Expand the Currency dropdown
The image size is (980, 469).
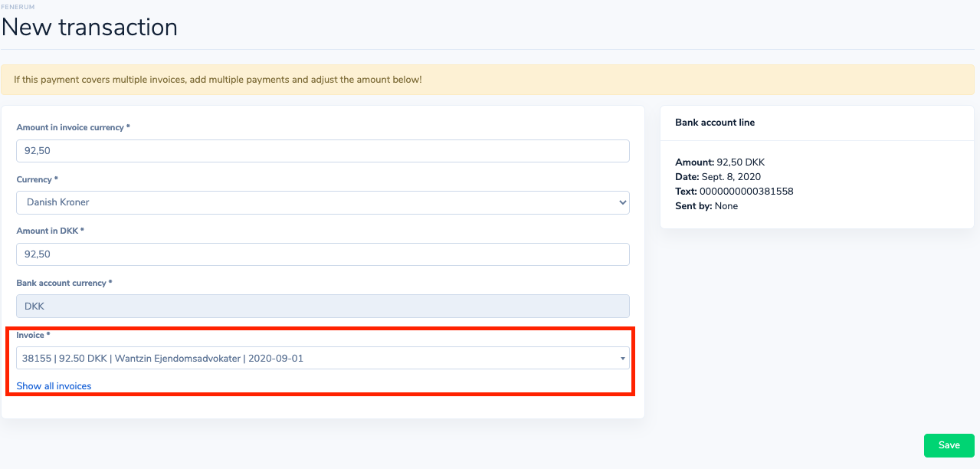click(322, 203)
